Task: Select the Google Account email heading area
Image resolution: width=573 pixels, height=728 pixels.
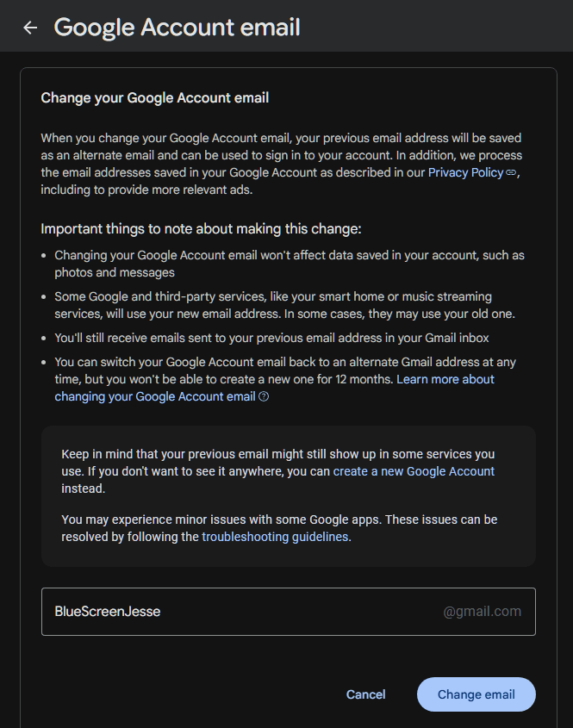Action: 177,27
